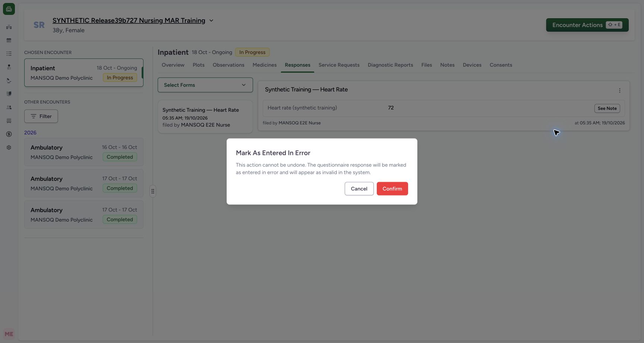Open the list icon in the sidebar
Image resolution: width=644 pixels, height=343 pixels.
click(9, 54)
